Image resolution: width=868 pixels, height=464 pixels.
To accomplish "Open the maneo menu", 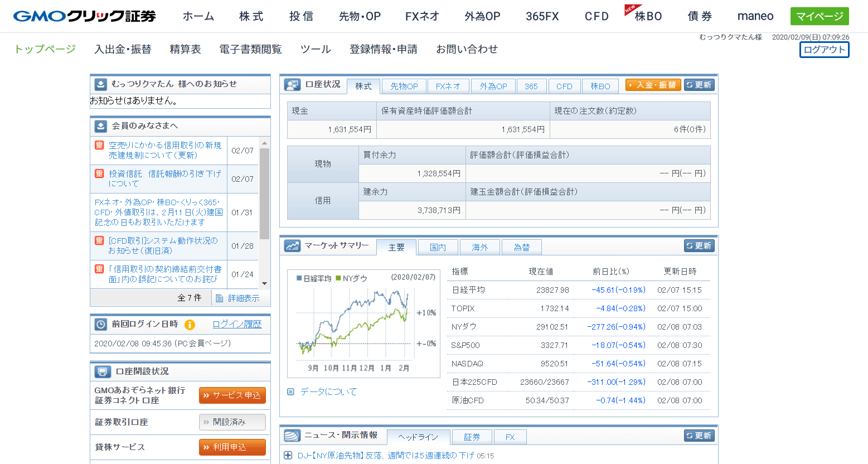I will tap(755, 16).
